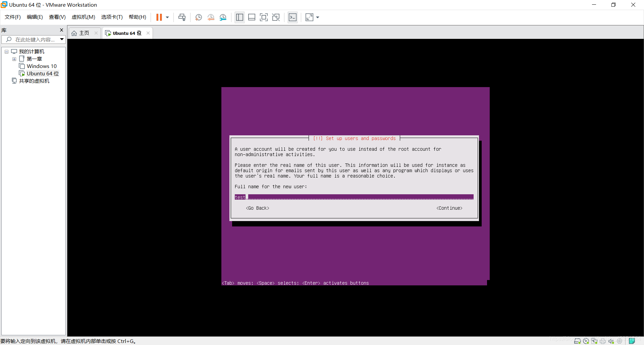Click the VMware Workstation title bar icon
This screenshot has height=345, width=644.
[4, 5]
